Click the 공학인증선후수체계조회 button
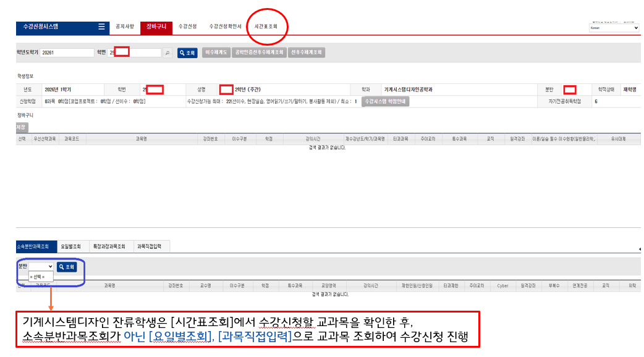Screen dimensions: 644x357 pyautogui.click(x=259, y=53)
